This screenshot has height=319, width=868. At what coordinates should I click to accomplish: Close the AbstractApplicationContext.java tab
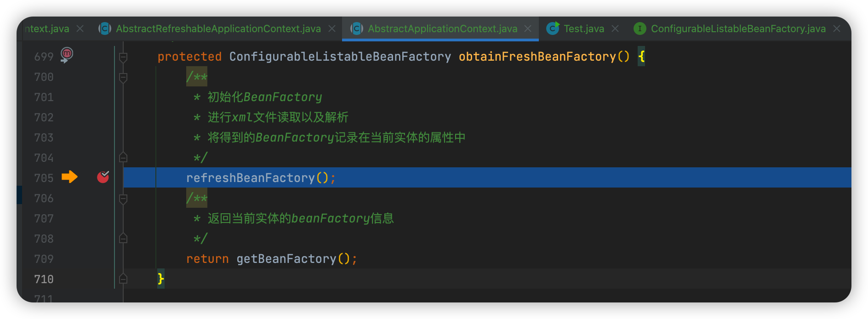528,29
